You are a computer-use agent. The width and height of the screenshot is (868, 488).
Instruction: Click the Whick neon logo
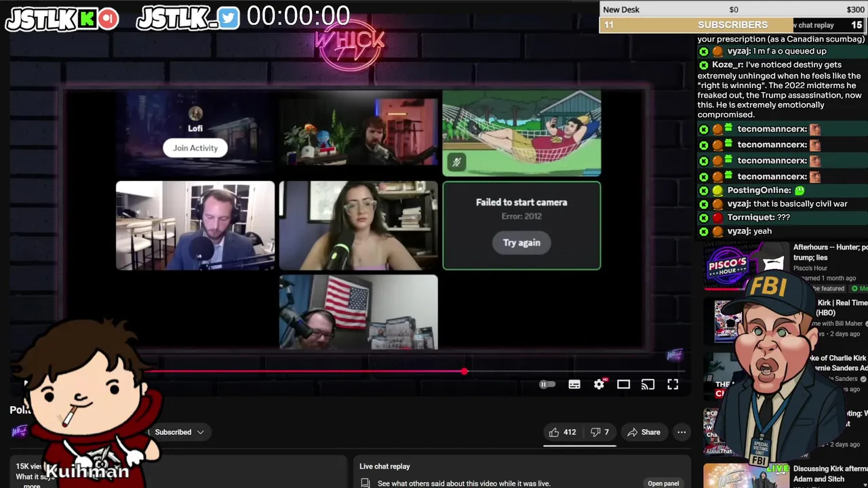(349, 44)
